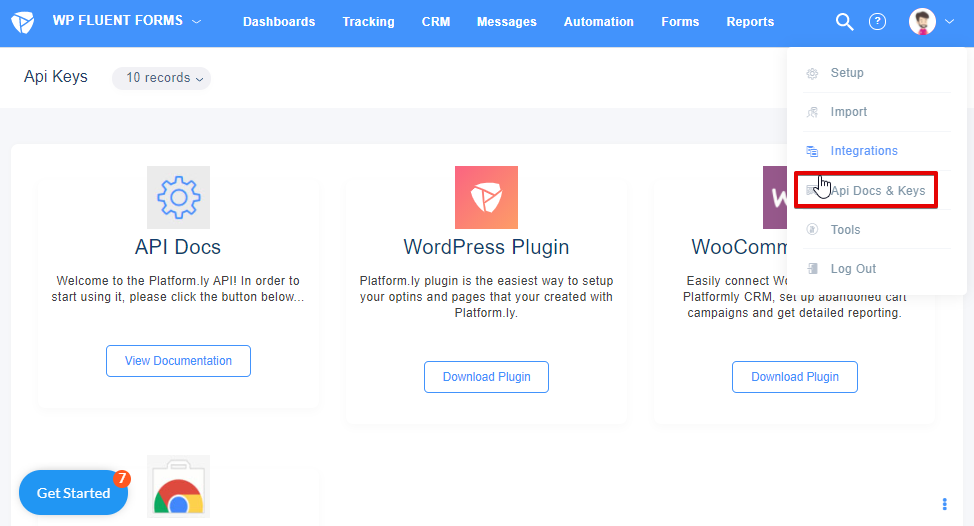Expand the WP Fluent Forms project dropdown
The height and width of the screenshot is (526, 974).
pyautogui.click(x=126, y=21)
